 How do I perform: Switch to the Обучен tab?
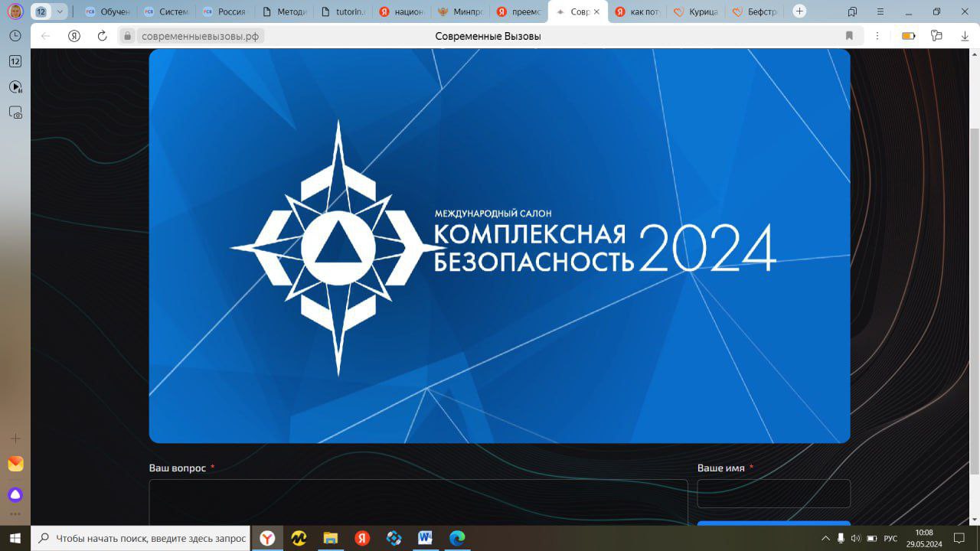pyautogui.click(x=106, y=11)
